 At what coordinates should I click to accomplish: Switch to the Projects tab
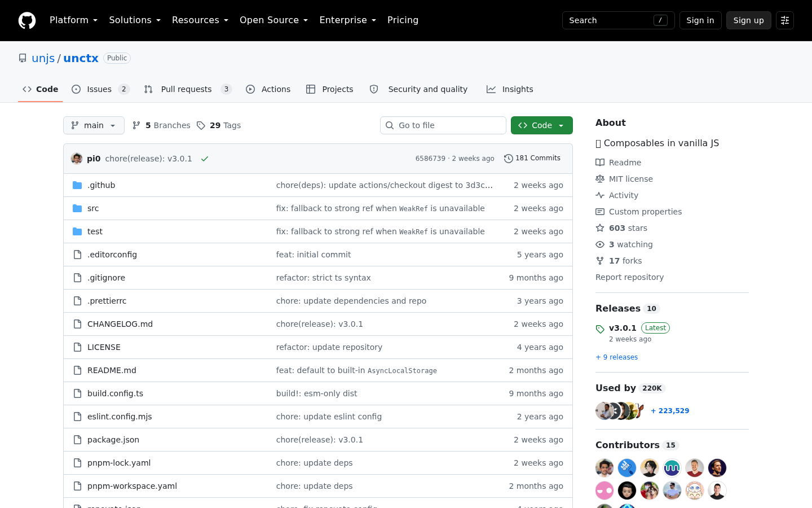[x=330, y=89]
